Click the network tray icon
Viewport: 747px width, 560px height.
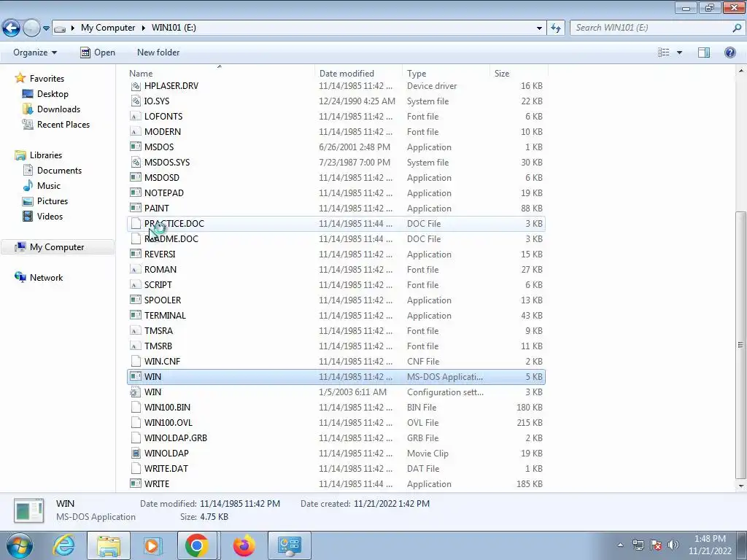point(638,545)
